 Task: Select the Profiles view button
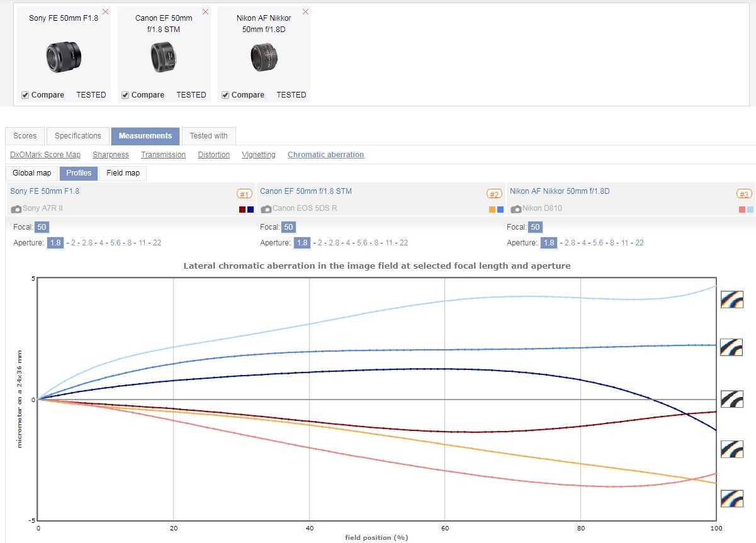click(79, 173)
